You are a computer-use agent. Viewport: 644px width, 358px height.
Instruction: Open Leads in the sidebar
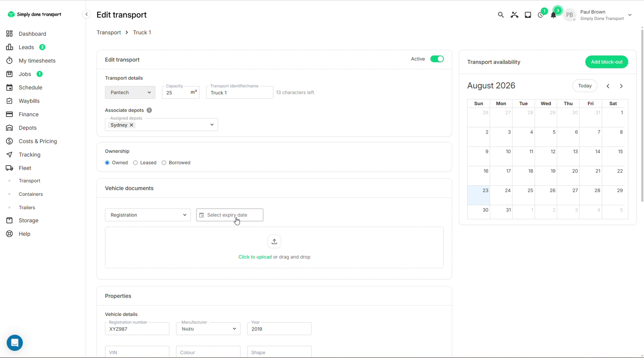(26, 47)
